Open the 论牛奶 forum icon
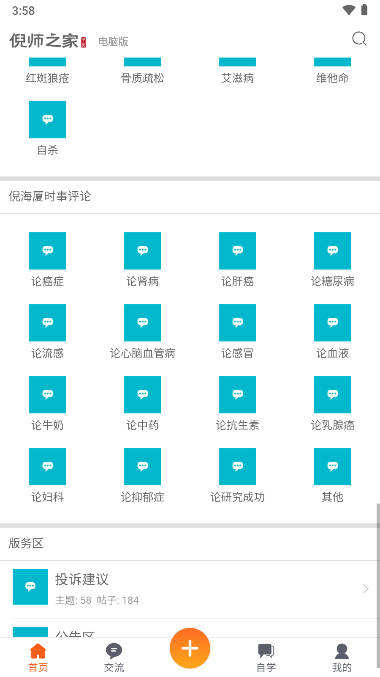 [48, 395]
